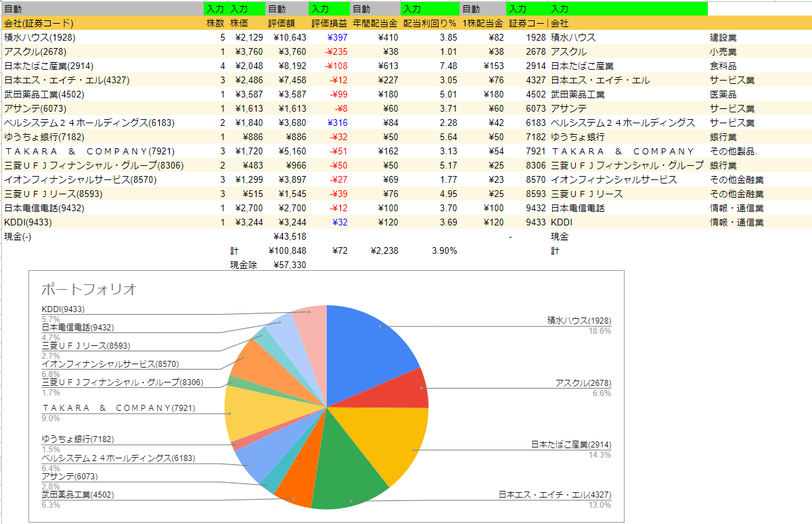Select the ¥100,848 total cell

click(x=286, y=250)
